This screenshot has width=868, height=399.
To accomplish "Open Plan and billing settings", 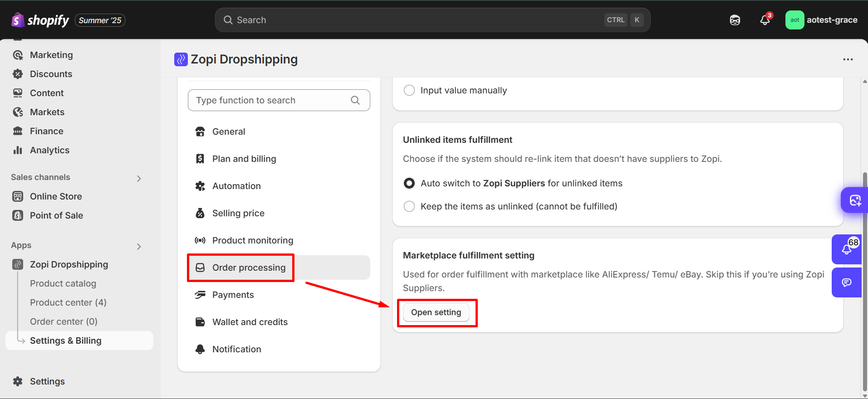I will (279, 159).
